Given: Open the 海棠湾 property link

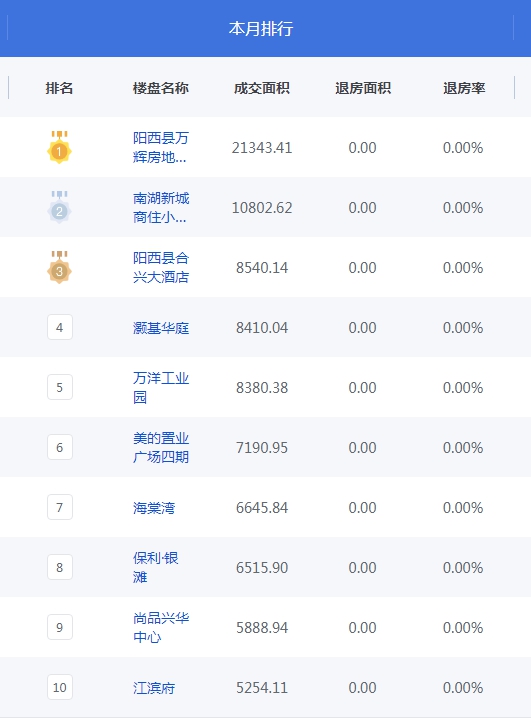Looking at the screenshot, I should (154, 508).
